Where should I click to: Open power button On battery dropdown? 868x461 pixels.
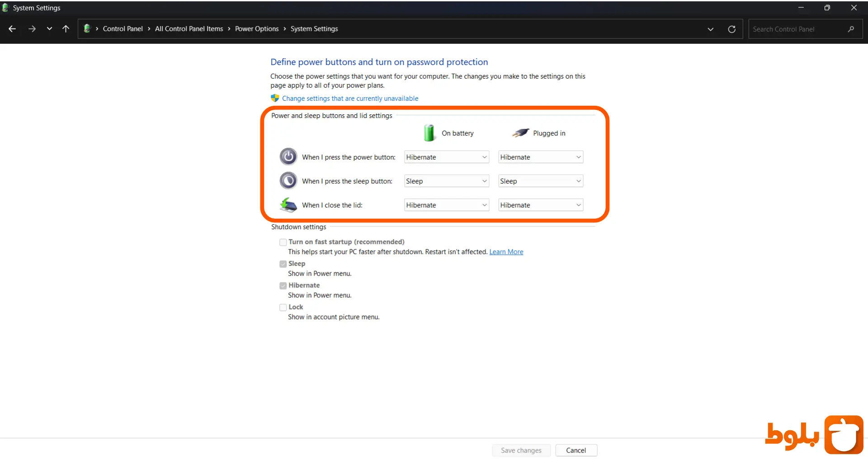[446, 157]
